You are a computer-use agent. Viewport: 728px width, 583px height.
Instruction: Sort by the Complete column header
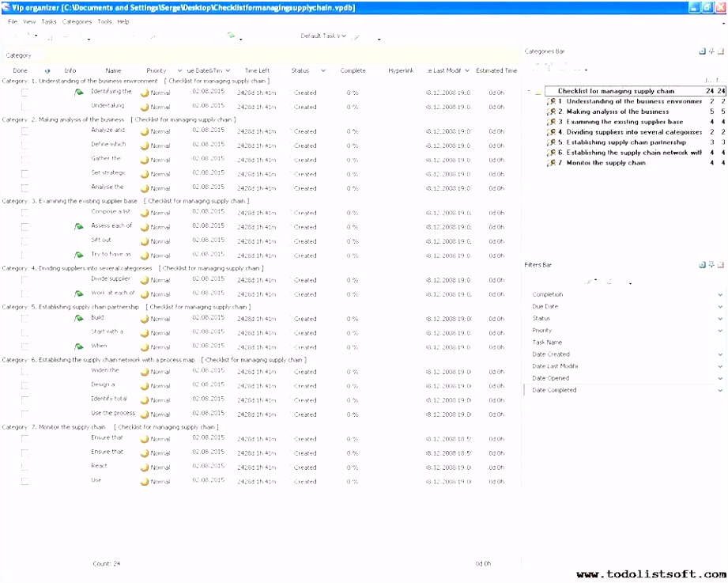pos(353,71)
